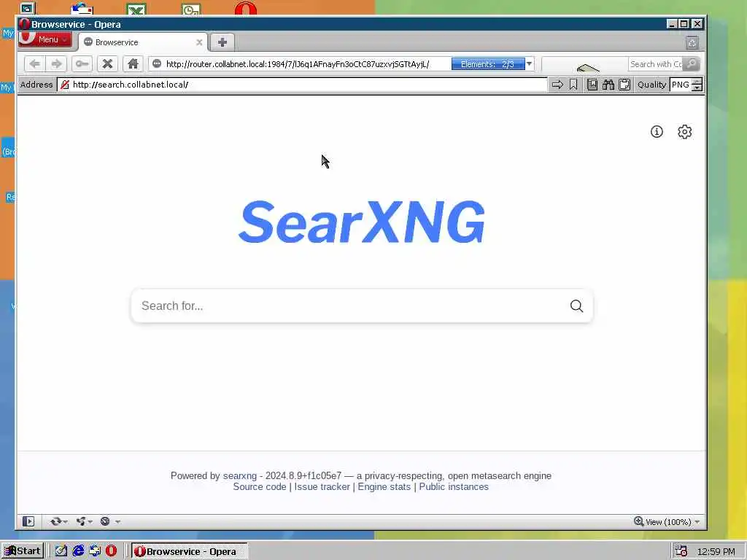Image resolution: width=747 pixels, height=560 pixels.
Task: Click the 12:59 PM taskbar clock
Action: pyautogui.click(x=716, y=551)
